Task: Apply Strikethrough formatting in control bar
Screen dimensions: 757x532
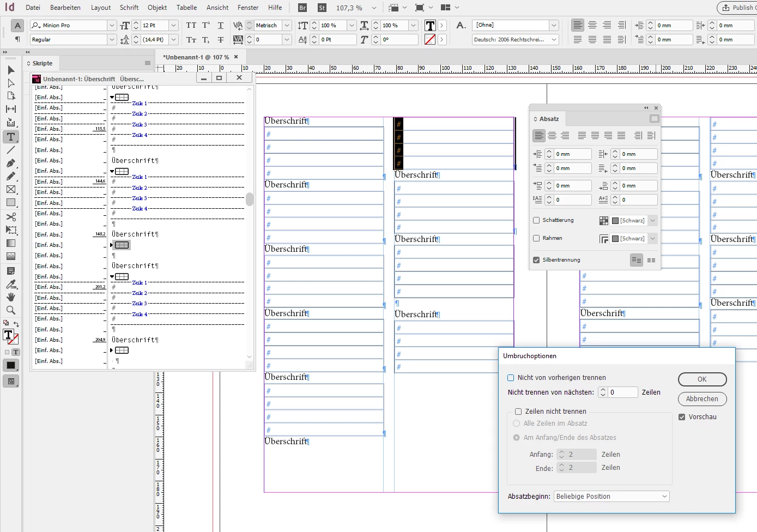Action: coord(221,40)
